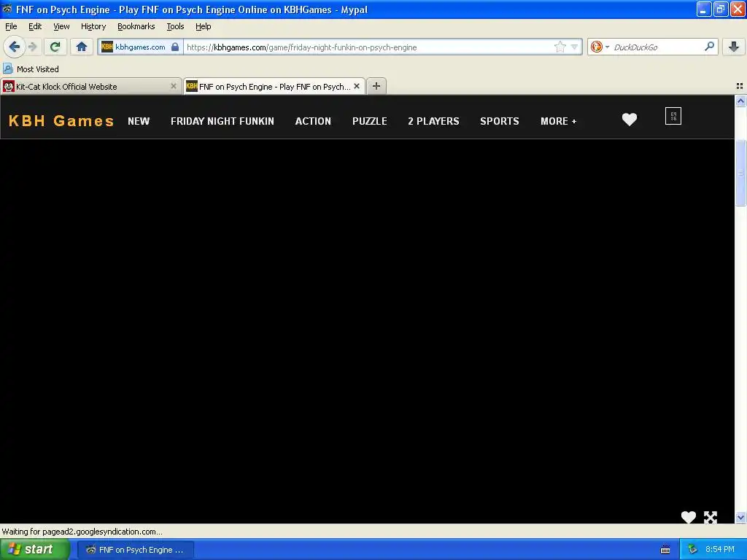
Task: Click into the URL address field
Action: click(367, 47)
